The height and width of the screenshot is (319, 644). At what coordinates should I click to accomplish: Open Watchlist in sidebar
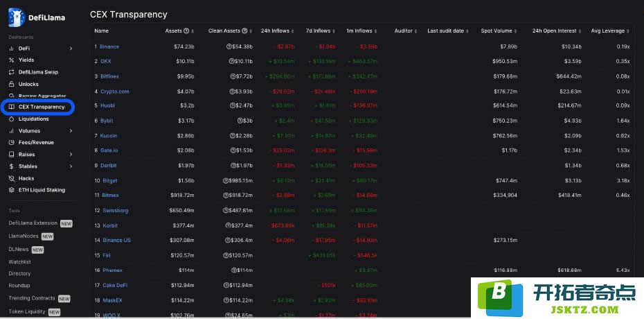pos(19,262)
